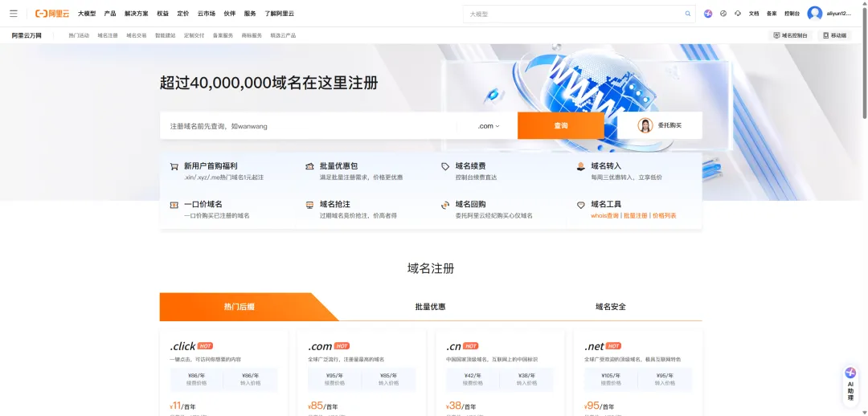
Task: Open the 权益 top menu
Action: 162,14
